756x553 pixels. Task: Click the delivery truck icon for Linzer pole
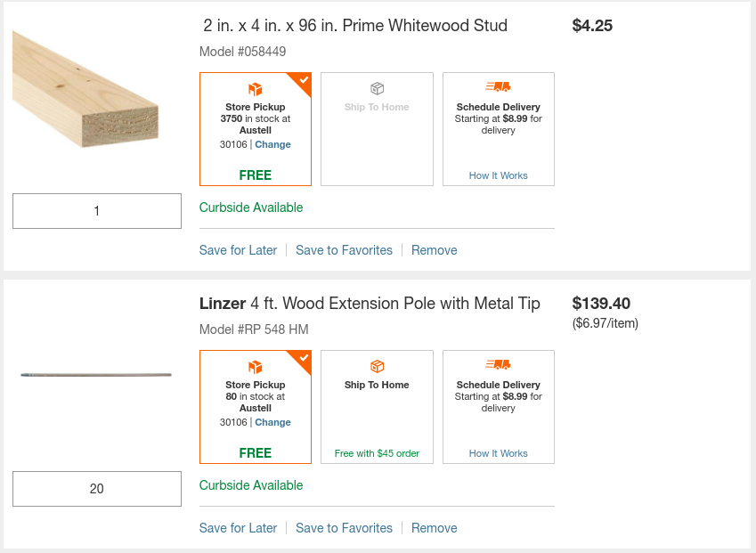[498, 365]
